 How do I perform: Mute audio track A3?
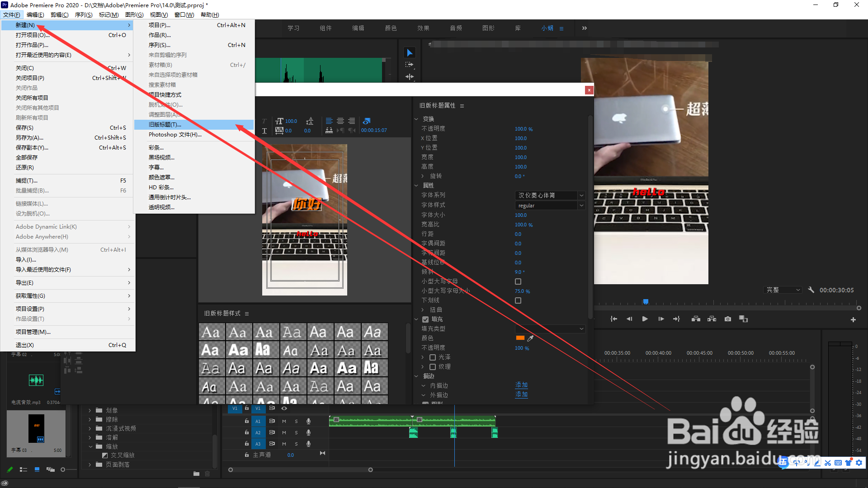(x=284, y=444)
